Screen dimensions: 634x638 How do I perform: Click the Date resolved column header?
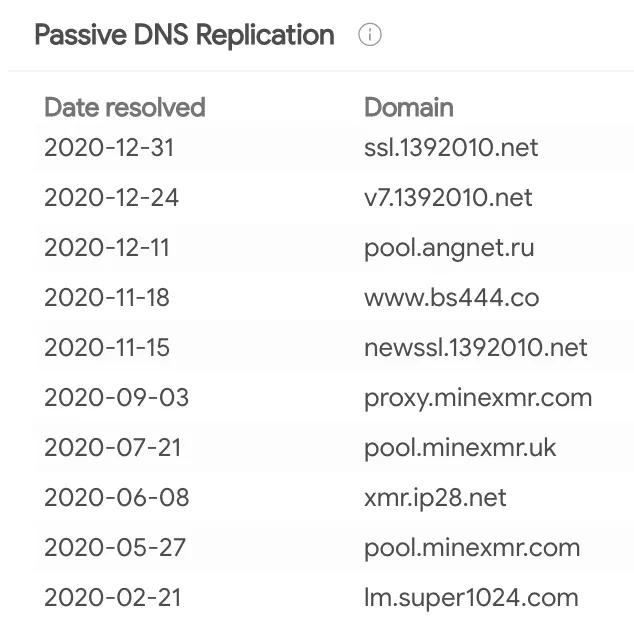pos(125,107)
